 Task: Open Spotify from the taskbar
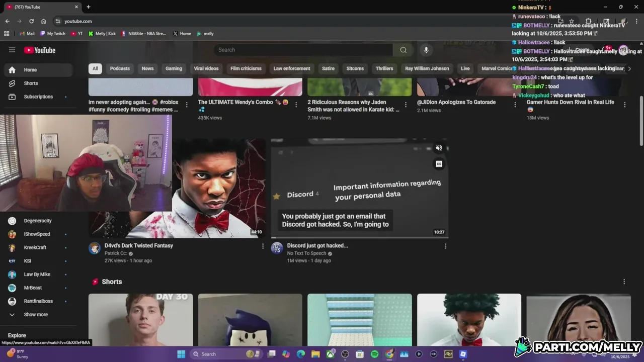pos(374,354)
